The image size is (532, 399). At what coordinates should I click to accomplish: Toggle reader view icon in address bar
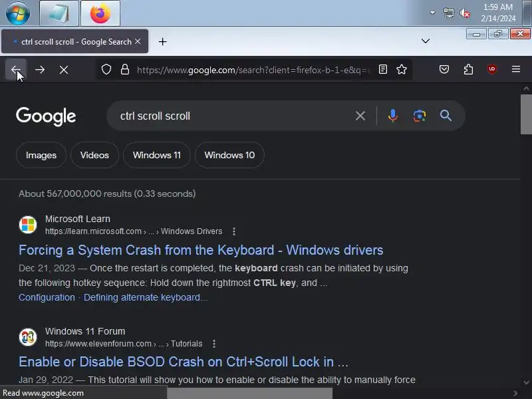tap(383, 70)
